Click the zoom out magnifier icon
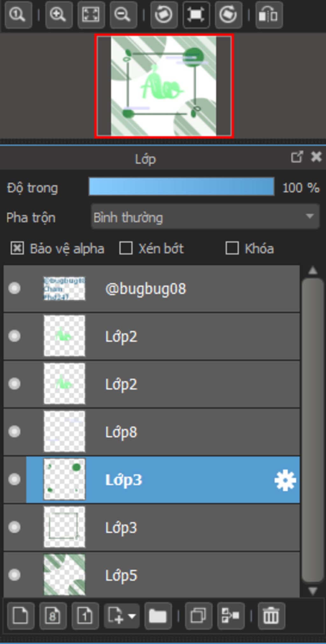This screenshot has width=326, height=644. pos(123,15)
